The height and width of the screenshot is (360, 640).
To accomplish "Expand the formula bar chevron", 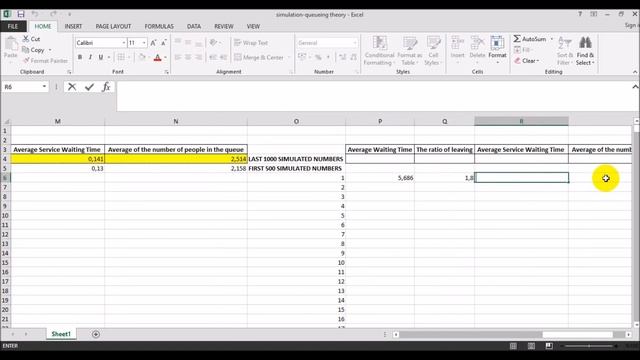I will point(635,87).
